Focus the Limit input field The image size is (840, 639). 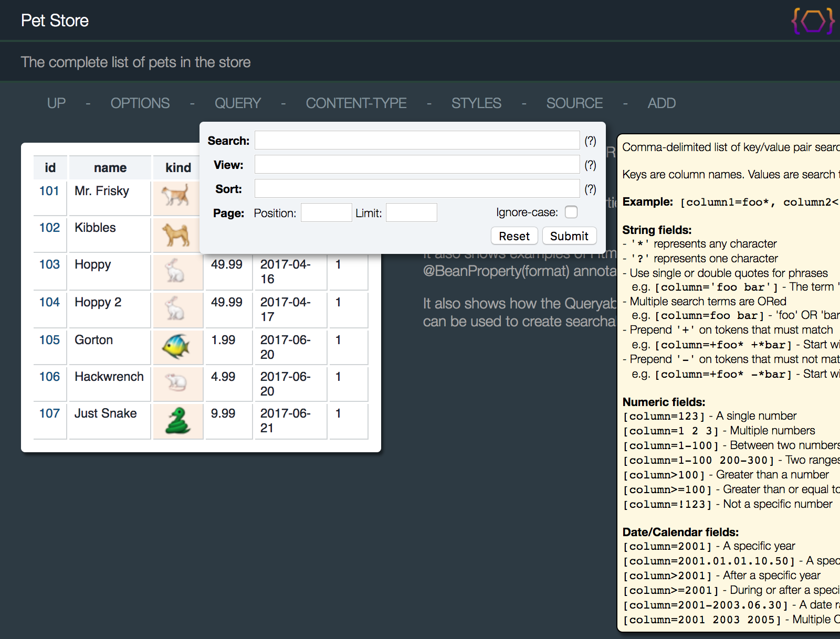click(411, 212)
